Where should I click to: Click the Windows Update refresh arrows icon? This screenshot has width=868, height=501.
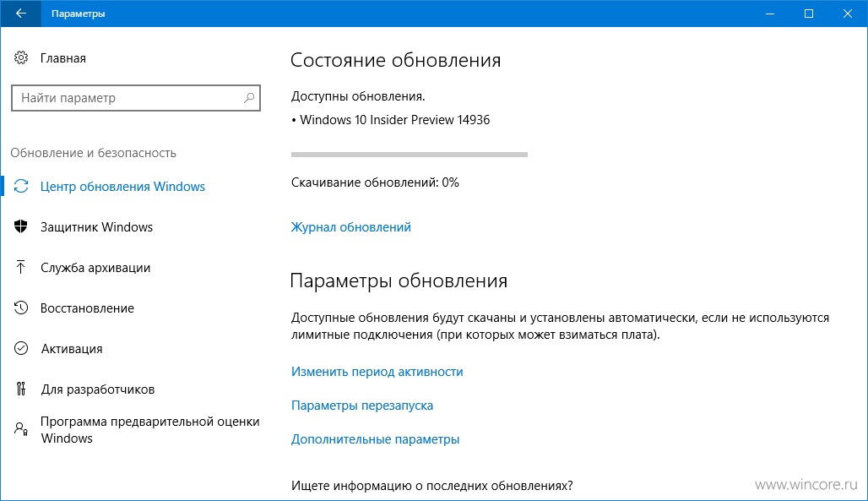[21, 186]
